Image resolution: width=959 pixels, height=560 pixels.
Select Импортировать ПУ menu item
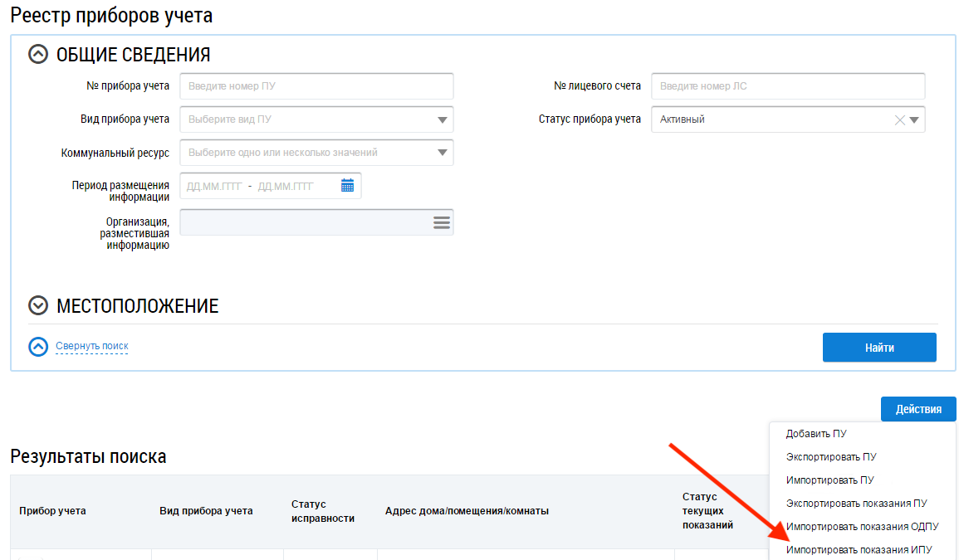(x=830, y=480)
